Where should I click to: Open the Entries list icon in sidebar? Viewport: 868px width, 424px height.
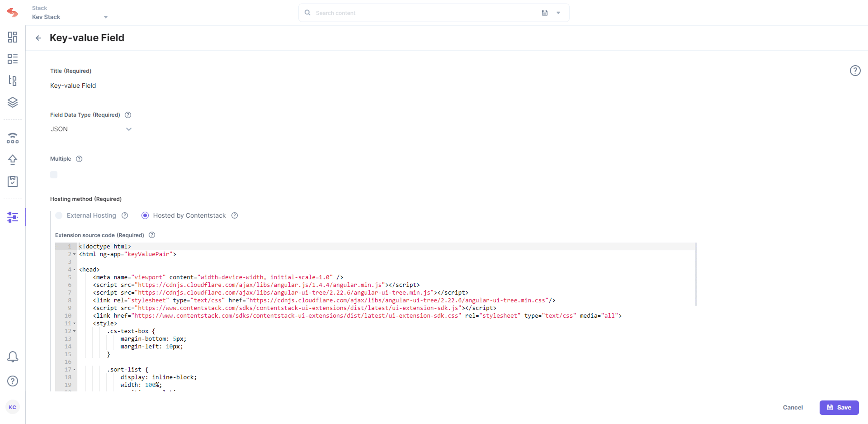(x=12, y=59)
